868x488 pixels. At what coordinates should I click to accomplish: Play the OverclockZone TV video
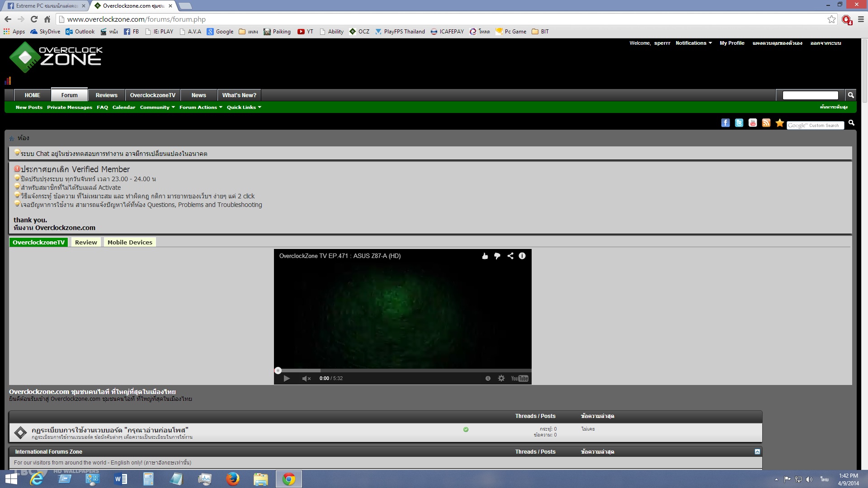[x=287, y=378]
